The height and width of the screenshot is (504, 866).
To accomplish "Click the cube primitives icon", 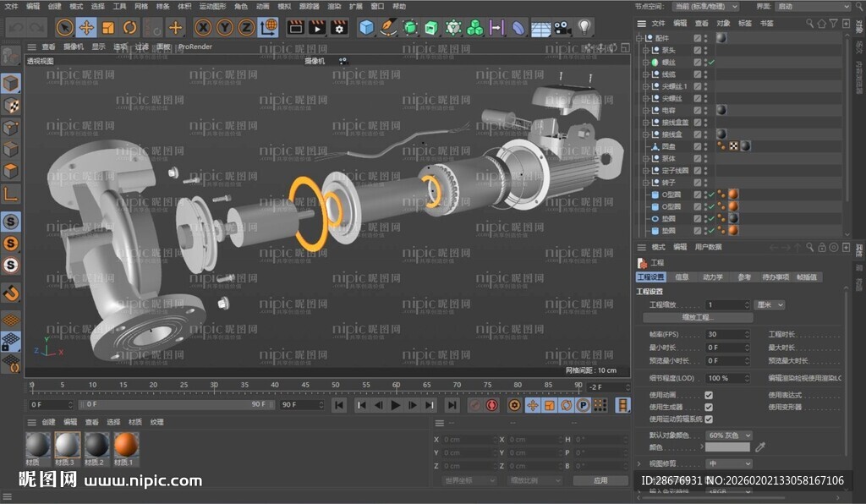I will [x=366, y=28].
